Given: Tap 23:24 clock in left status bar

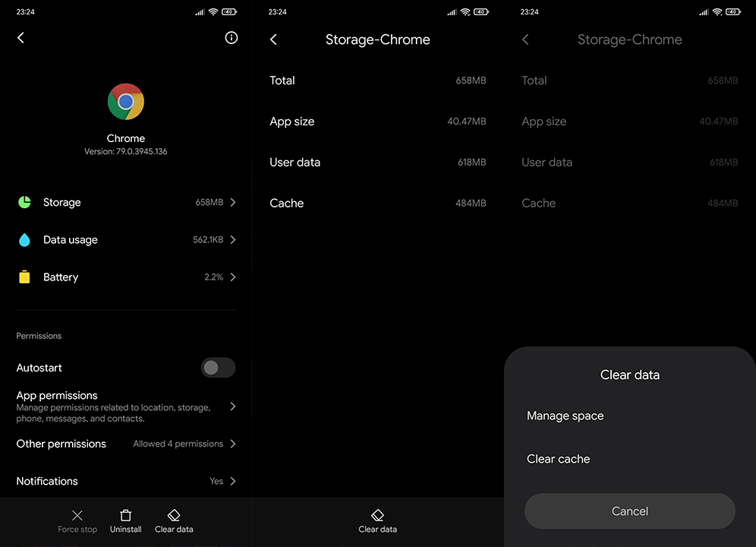Looking at the screenshot, I should (x=25, y=11).
